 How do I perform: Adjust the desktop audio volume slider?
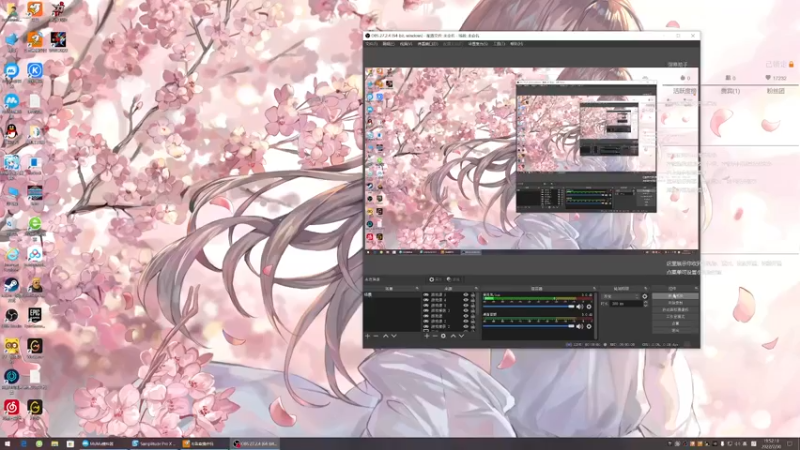tap(529, 307)
